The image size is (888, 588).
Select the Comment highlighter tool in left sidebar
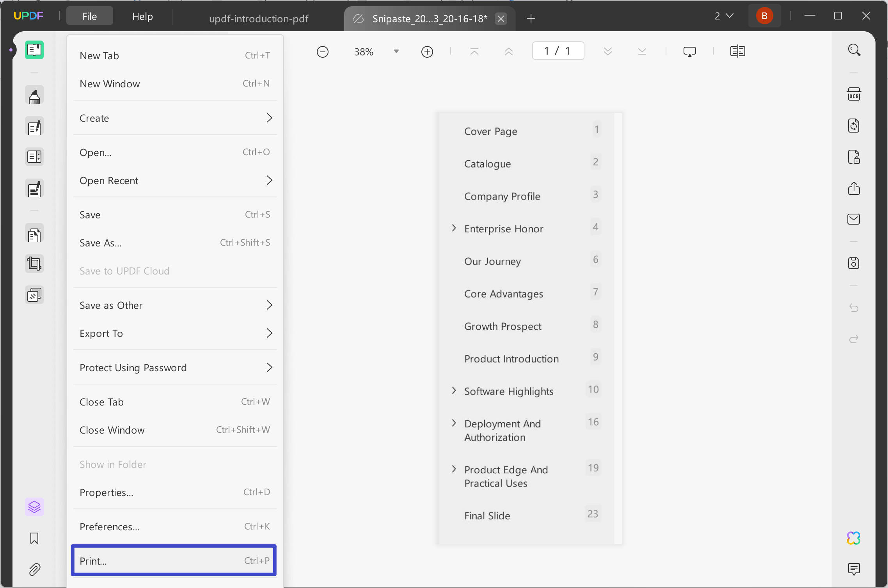coord(34,96)
